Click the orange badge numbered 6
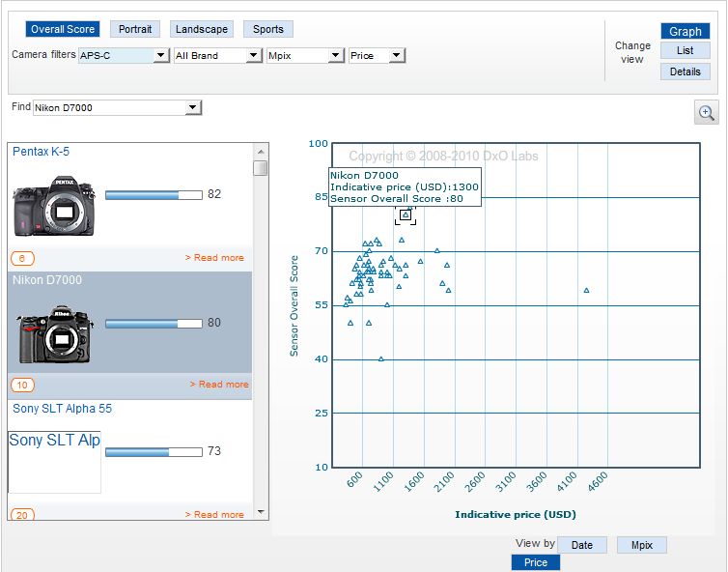The image size is (728, 572). point(22,258)
